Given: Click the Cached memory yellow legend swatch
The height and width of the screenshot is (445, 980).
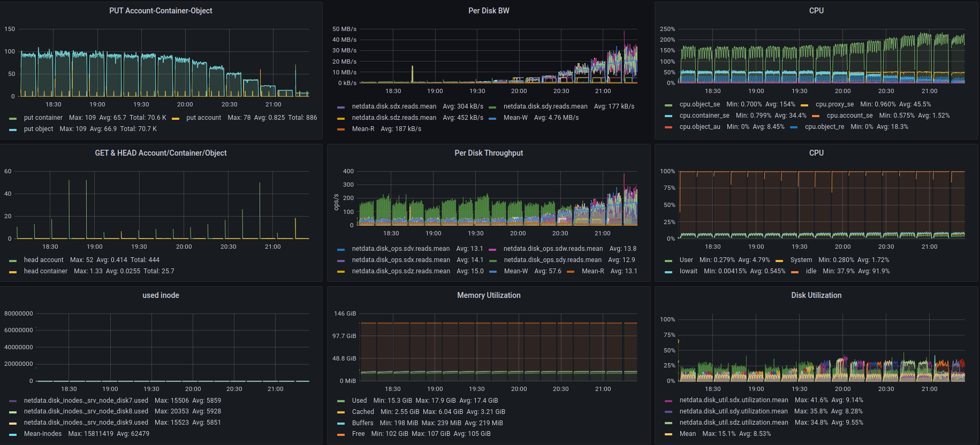Looking at the screenshot, I should [x=341, y=412].
